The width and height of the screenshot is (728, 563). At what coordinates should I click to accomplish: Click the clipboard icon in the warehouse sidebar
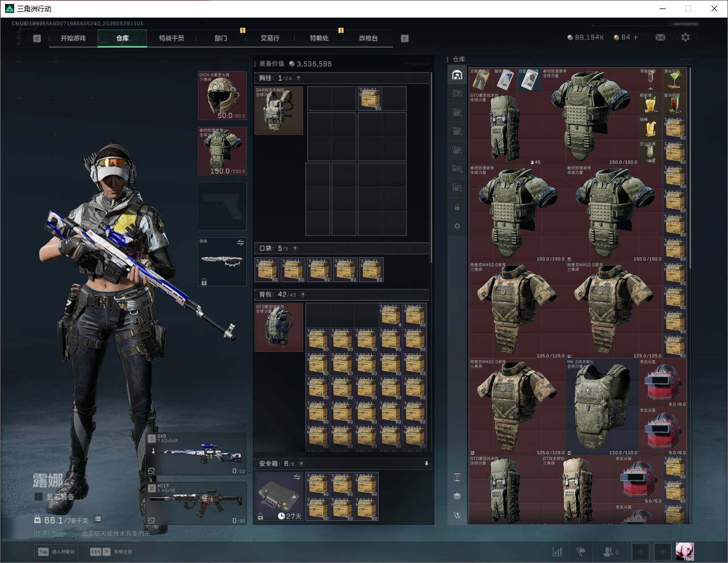pyautogui.click(x=457, y=477)
